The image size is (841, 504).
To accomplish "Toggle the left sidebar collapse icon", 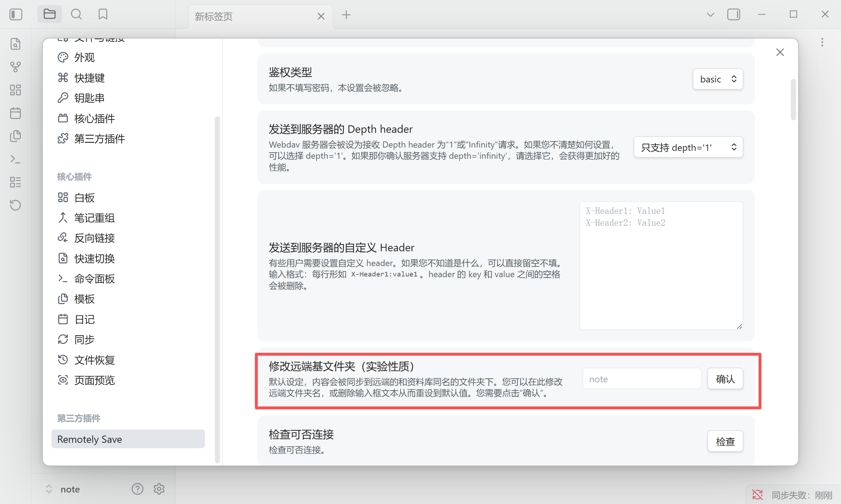I will (x=16, y=14).
